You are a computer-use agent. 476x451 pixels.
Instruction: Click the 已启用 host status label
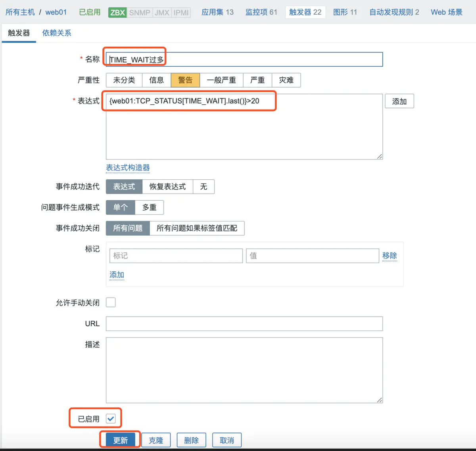click(89, 12)
